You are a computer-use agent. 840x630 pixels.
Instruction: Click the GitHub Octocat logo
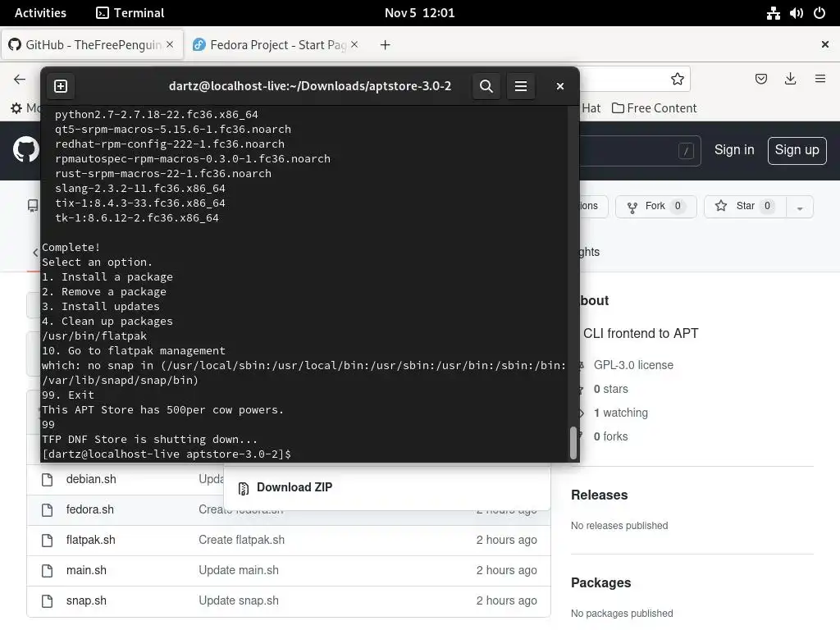pyautogui.click(x=25, y=149)
